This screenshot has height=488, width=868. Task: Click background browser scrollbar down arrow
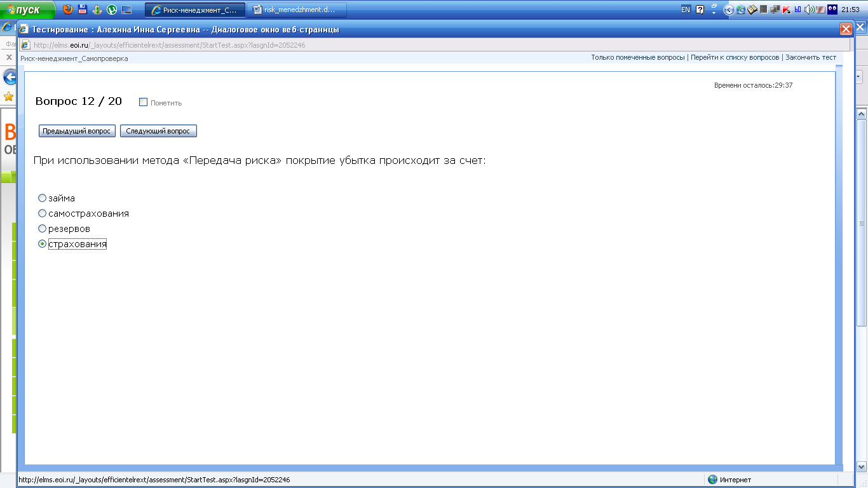tap(862, 466)
